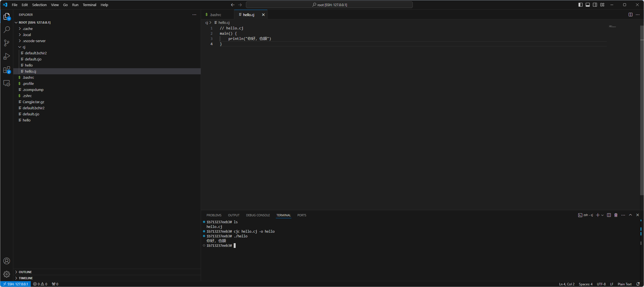
Task: Open the Explorer view in activity bar
Action: coord(7,17)
